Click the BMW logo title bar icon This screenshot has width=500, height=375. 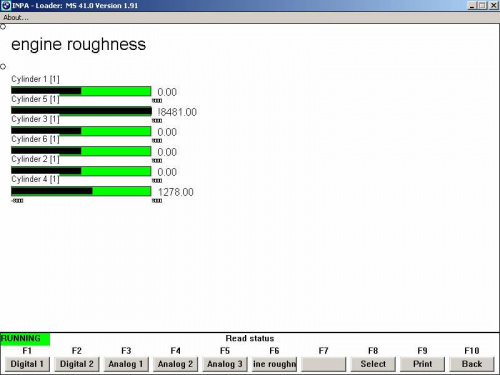(6, 5)
